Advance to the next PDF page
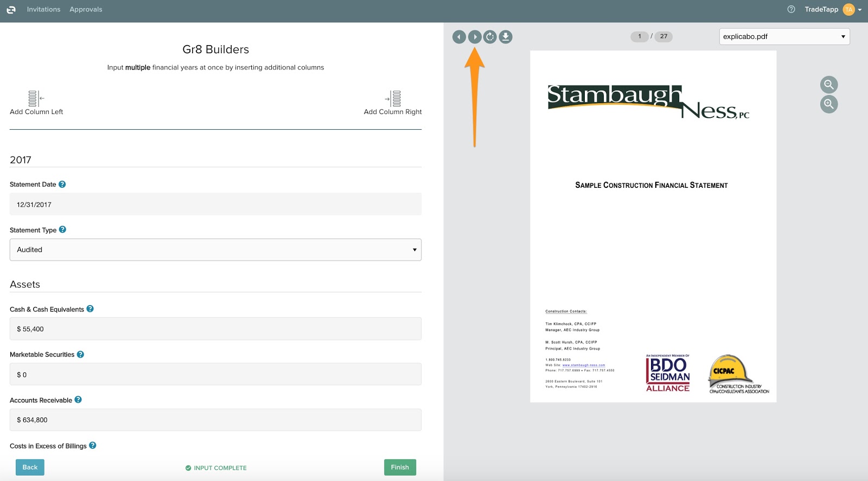This screenshot has height=481, width=868. pyautogui.click(x=475, y=37)
